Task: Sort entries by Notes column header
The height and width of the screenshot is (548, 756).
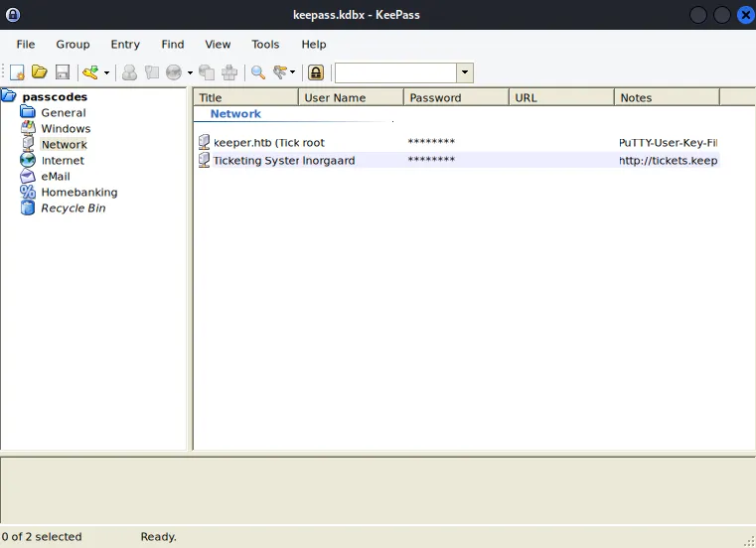Action: (x=667, y=98)
